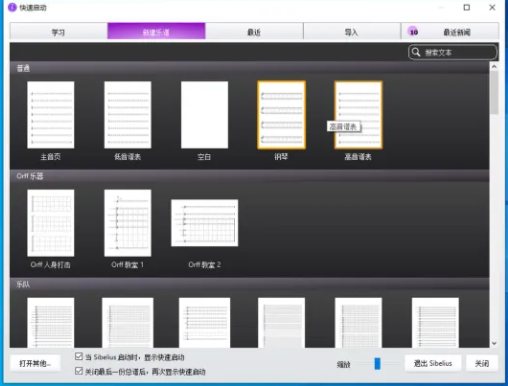The height and width of the screenshot is (386, 508).
Task: Toggle 当 Sibelius 启动时，显示快速启动 checkbox
Action: (x=79, y=357)
